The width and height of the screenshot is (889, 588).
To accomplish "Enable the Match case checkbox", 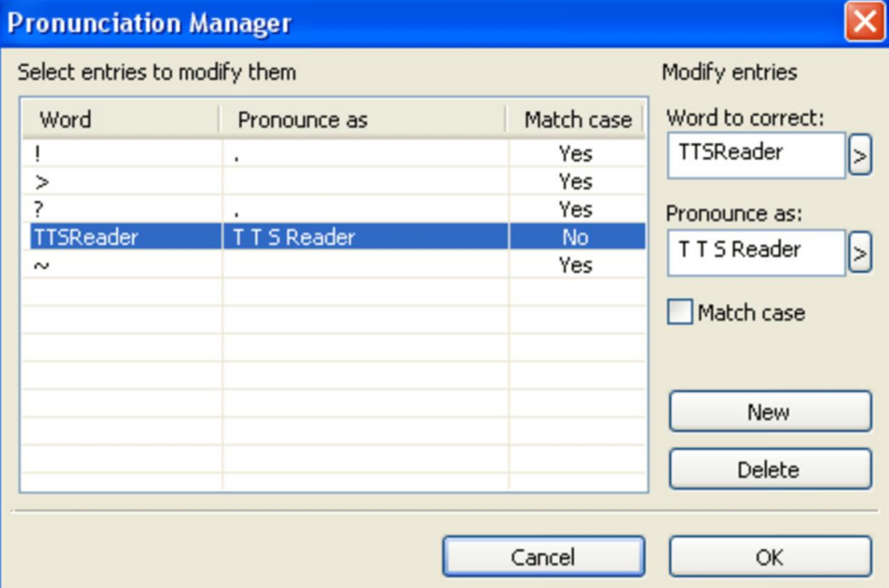I will click(680, 312).
